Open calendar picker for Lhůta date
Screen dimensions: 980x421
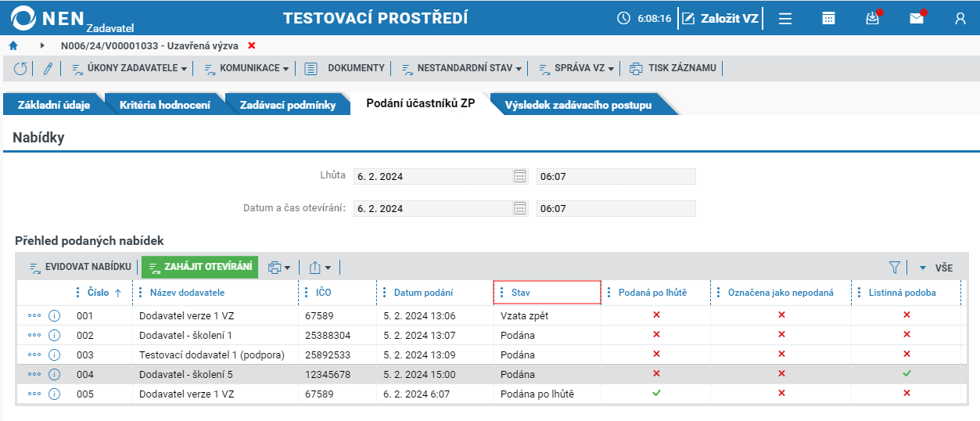point(520,177)
